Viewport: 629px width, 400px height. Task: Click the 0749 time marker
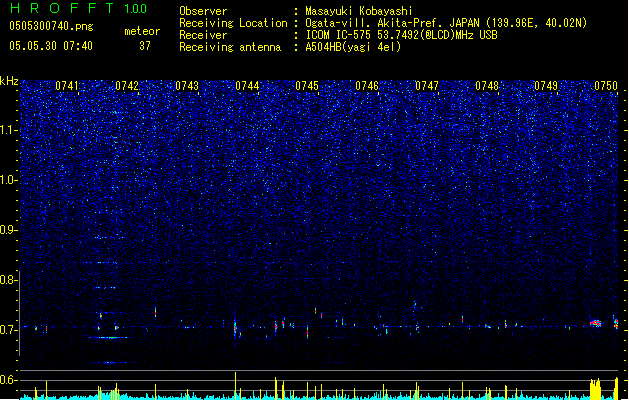(x=546, y=86)
